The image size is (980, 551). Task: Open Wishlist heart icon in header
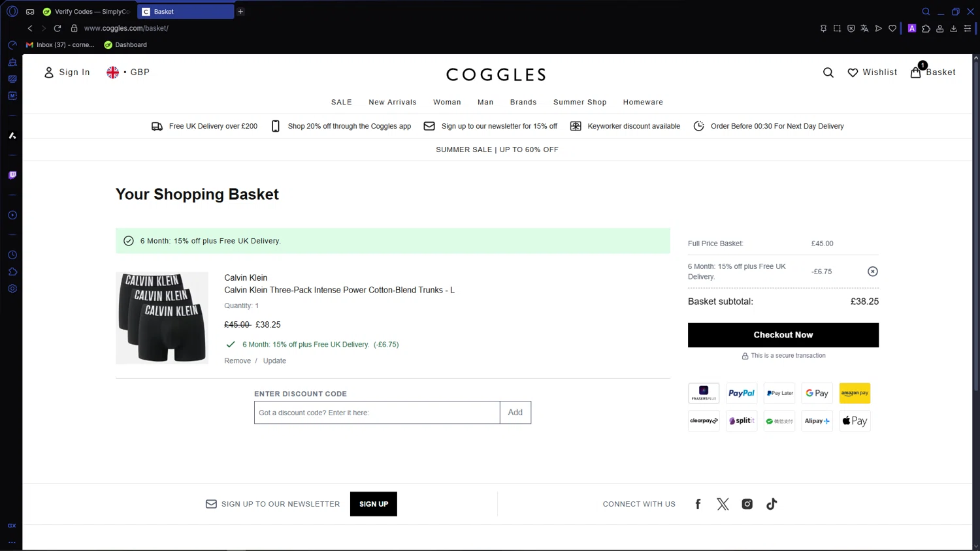(x=853, y=72)
